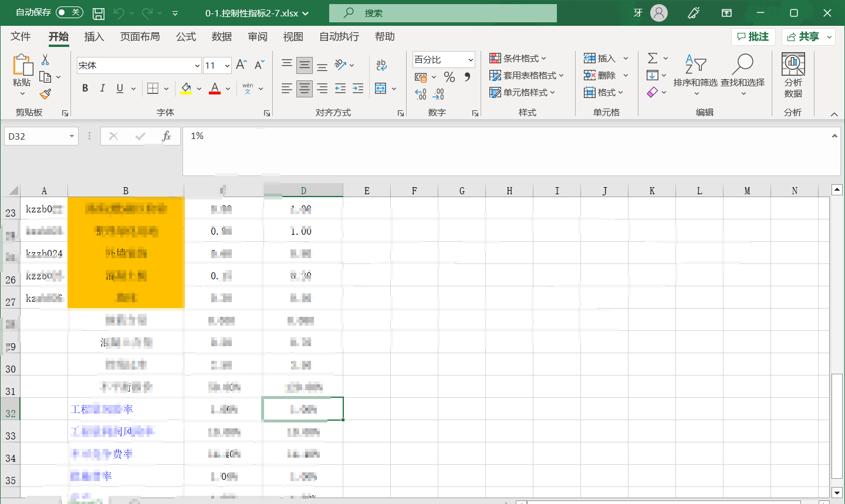The image size is (845, 504).
Task: Apply the yellow fill color
Action: coord(187,89)
